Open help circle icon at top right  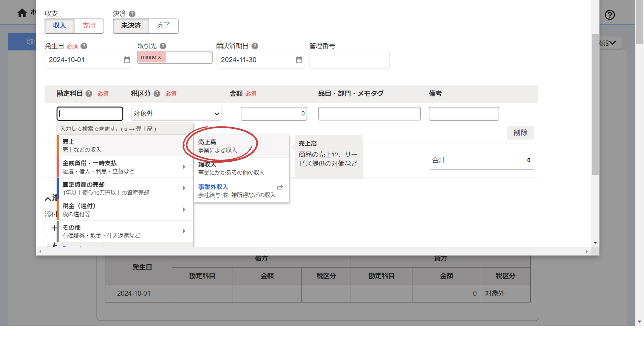(609, 15)
